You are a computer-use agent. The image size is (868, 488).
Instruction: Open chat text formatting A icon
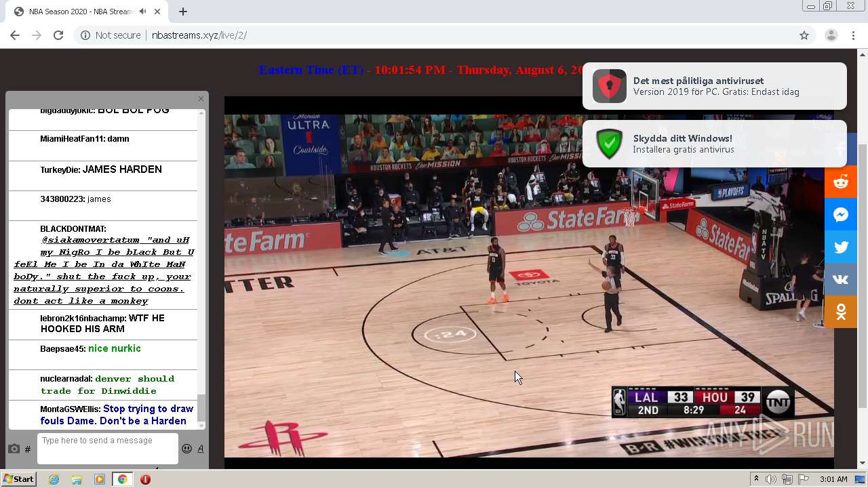[x=201, y=449]
